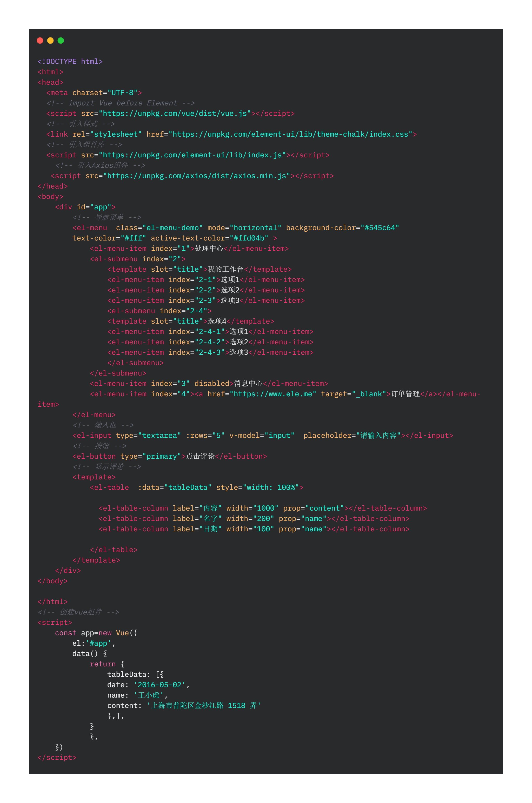Viewport: 532px width, 803px height.
Task: Click the '我的工作台' template text
Action: point(226,269)
